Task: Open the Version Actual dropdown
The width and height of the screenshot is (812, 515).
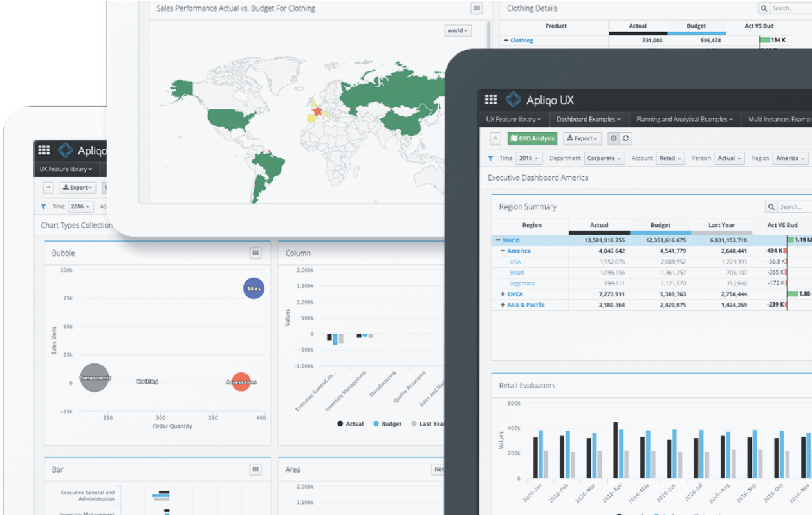Action: 730,158
